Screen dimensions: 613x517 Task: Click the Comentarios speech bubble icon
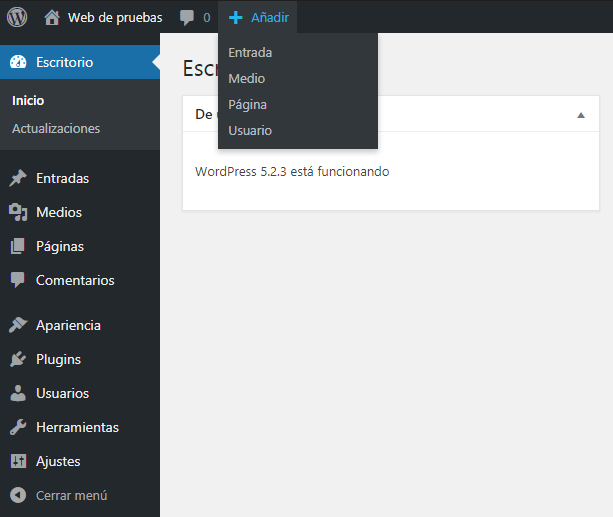point(18,280)
